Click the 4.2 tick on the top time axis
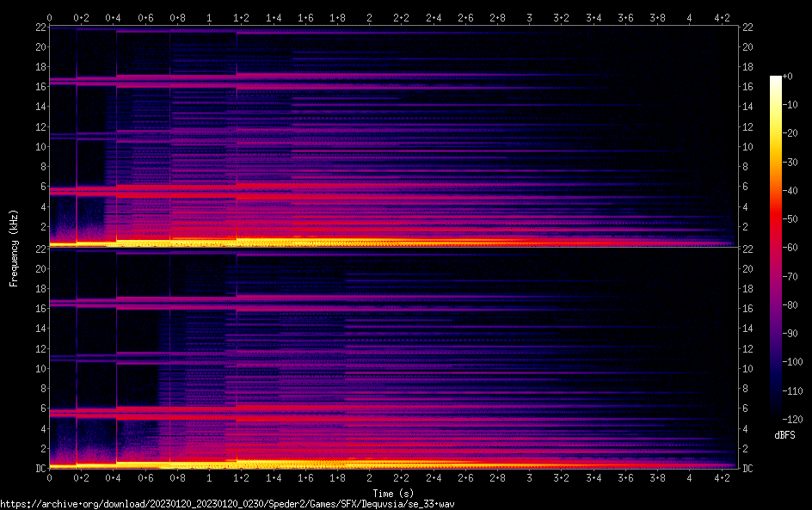 coord(721,17)
